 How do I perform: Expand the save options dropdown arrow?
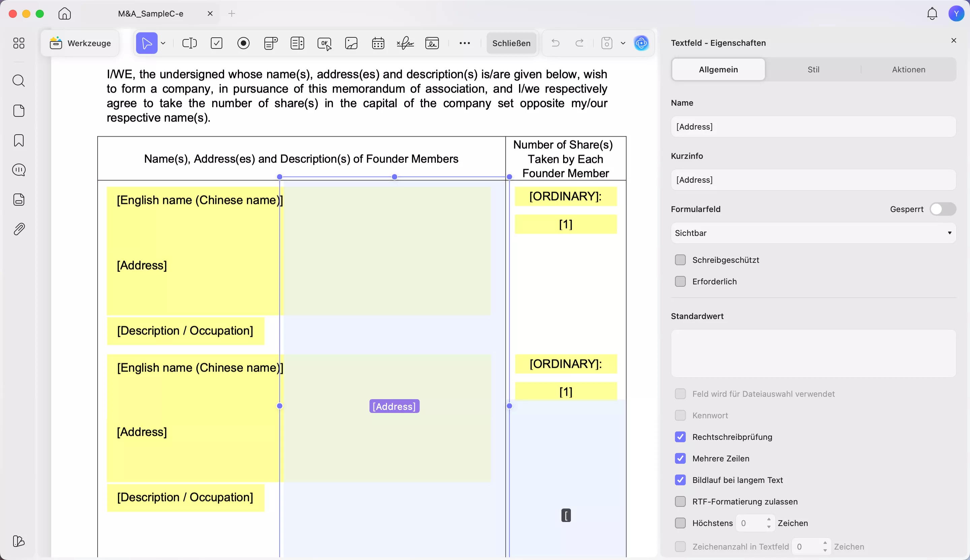click(x=623, y=43)
